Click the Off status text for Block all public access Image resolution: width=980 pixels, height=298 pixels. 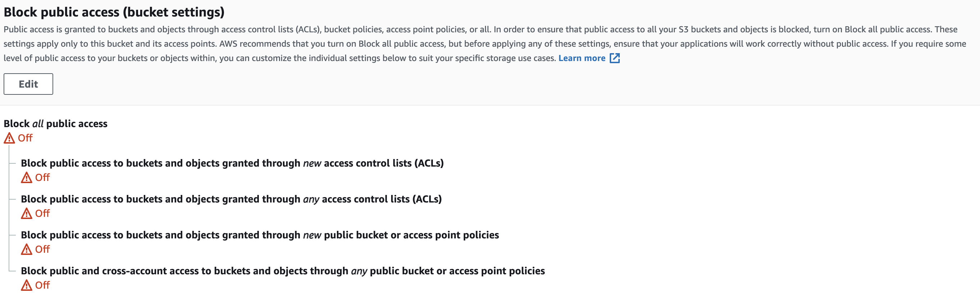click(x=25, y=138)
